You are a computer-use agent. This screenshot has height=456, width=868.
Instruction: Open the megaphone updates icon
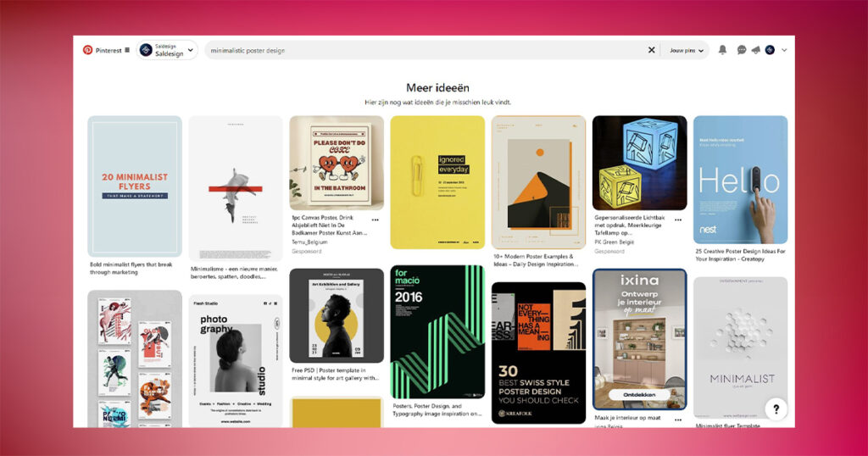[x=755, y=50]
